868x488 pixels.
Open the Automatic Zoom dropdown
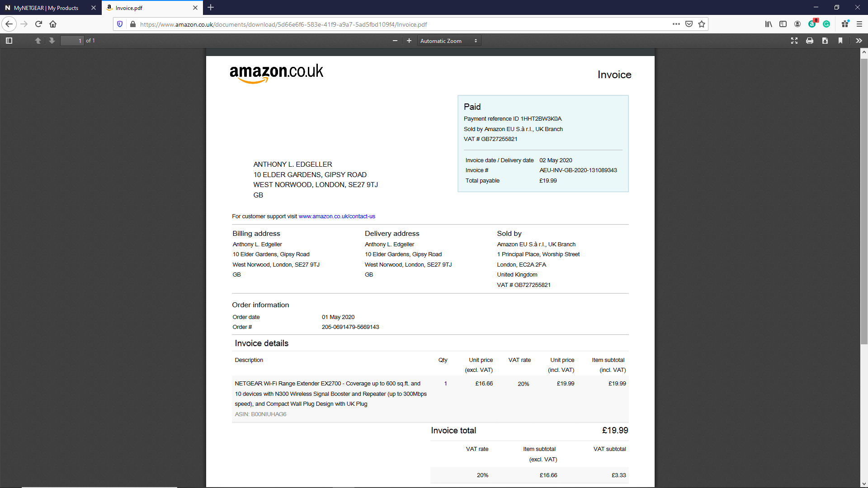[x=448, y=41]
